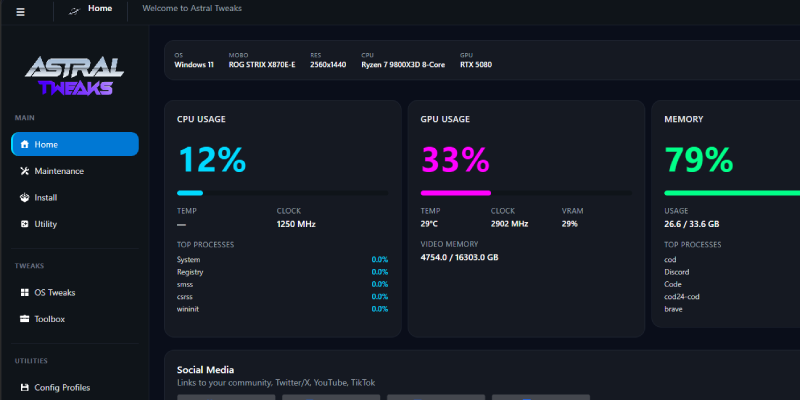Click the house icon in the sidebar

coord(25,144)
